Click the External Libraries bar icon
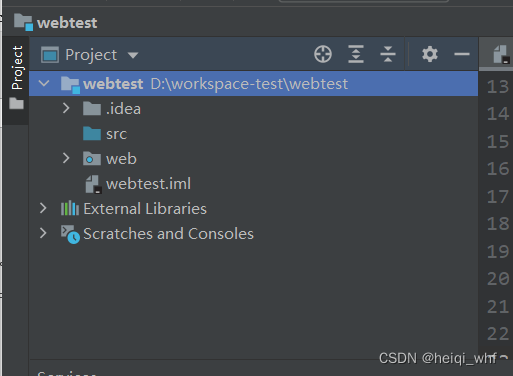The height and width of the screenshot is (376, 513). tap(70, 208)
